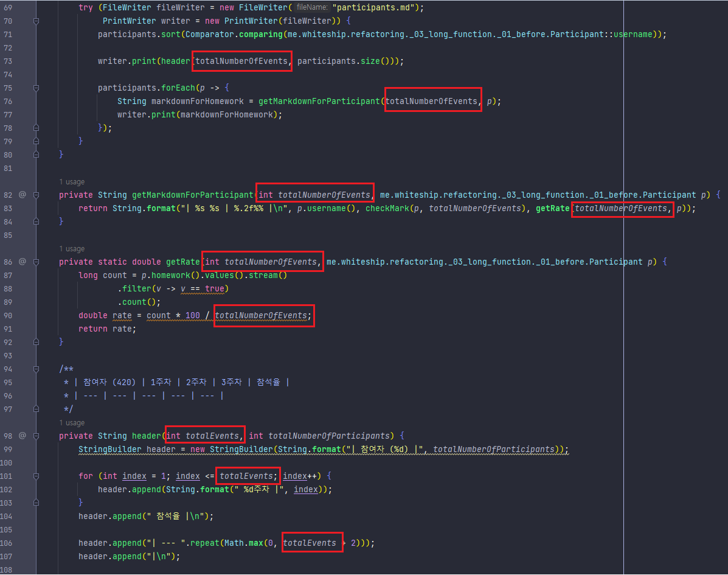Click totalEvents inside Math.max on line 106
The height and width of the screenshot is (575, 728).
[309, 543]
